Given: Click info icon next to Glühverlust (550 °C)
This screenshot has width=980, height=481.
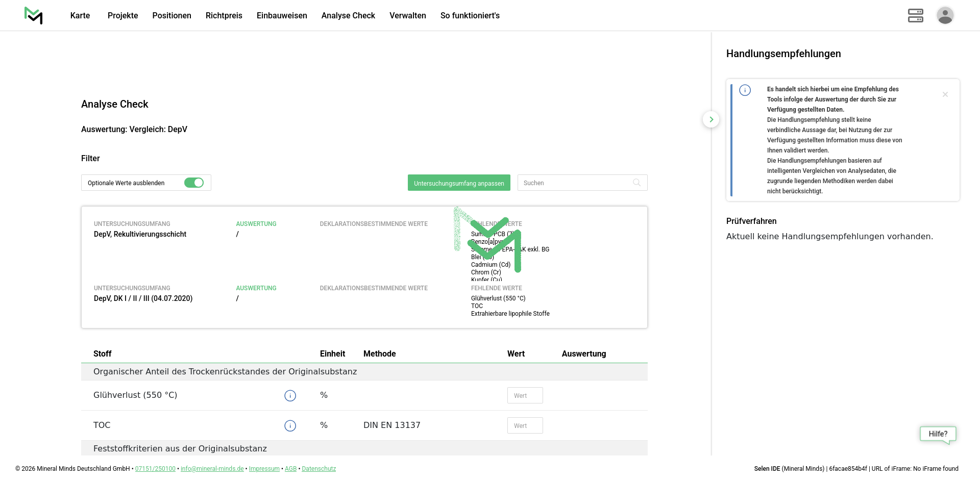Looking at the screenshot, I should [x=290, y=396].
